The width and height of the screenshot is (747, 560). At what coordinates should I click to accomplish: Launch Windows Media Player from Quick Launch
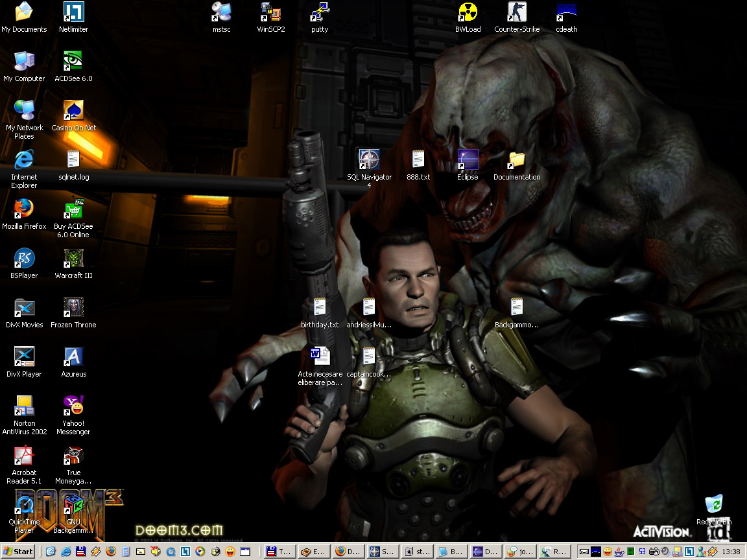[x=200, y=552]
